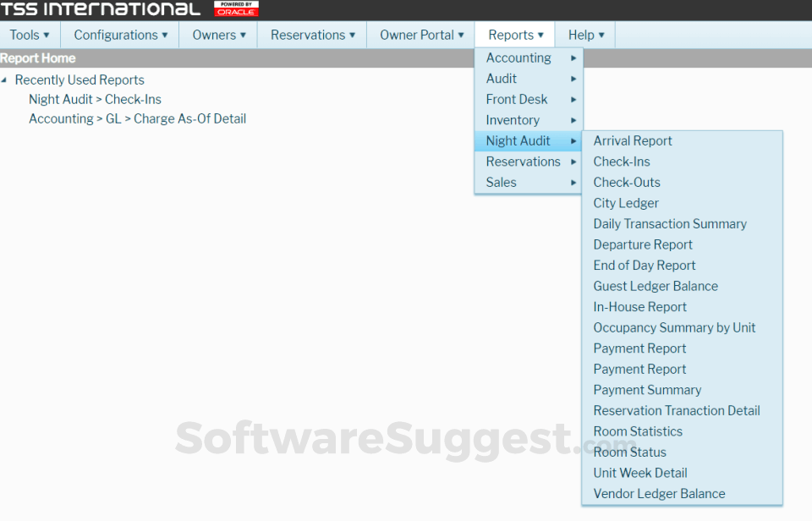This screenshot has width=812, height=521.
Task: Expand the Inventory submenu
Action: point(514,119)
